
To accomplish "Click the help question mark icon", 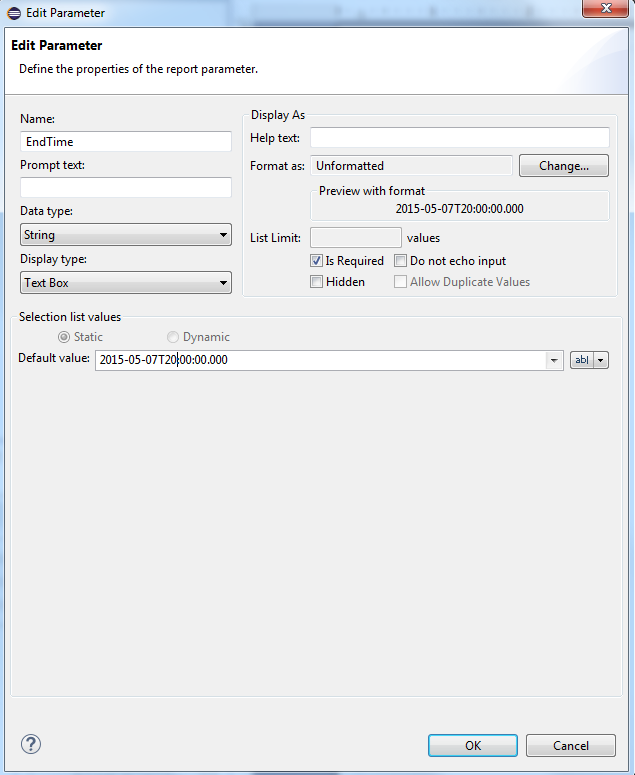I will (31, 744).
